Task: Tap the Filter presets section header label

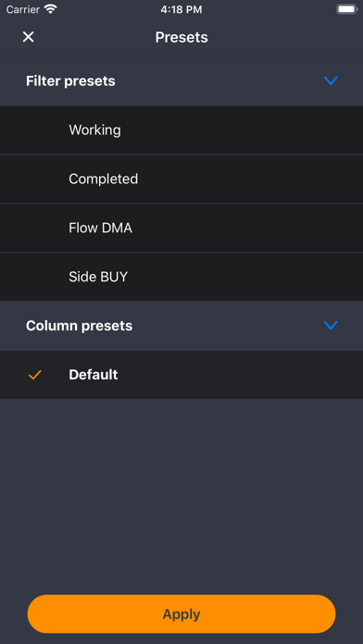Action: click(x=70, y=80)
